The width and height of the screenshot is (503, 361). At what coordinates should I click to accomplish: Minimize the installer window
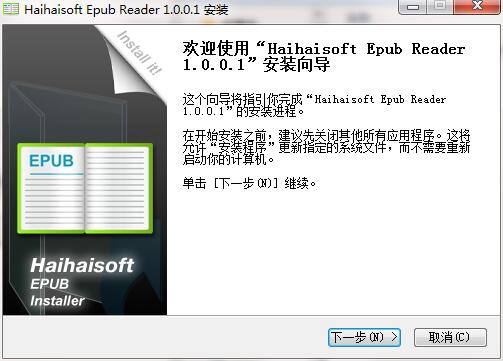pyautogui.click(x=413, y=6)
